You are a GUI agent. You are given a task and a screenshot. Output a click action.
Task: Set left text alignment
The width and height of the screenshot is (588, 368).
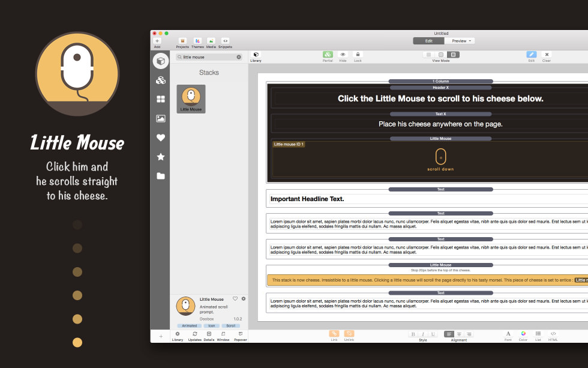(449, 334)
